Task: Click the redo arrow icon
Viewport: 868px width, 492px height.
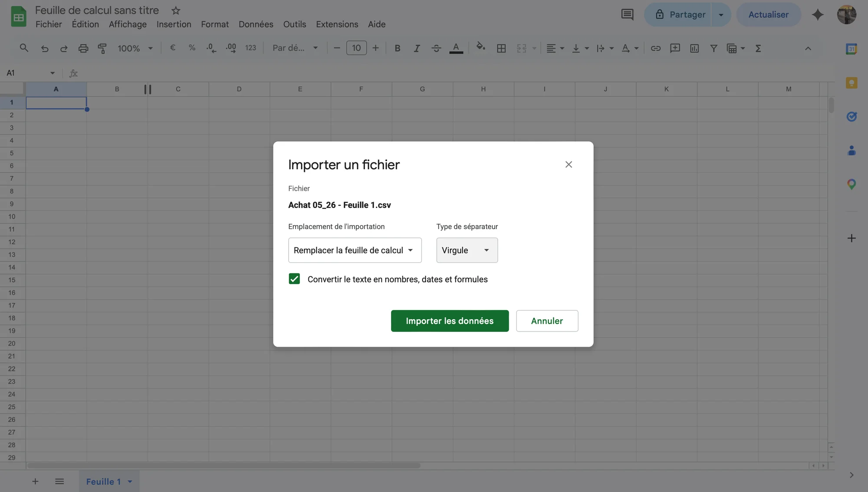Action: click(x=64, y=48)
